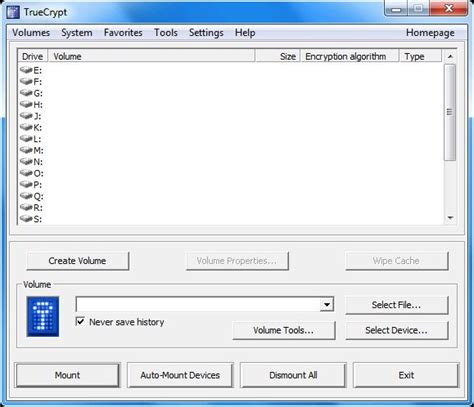Select drive M: icon in list

pyautogui.click(x=26, y=150)
